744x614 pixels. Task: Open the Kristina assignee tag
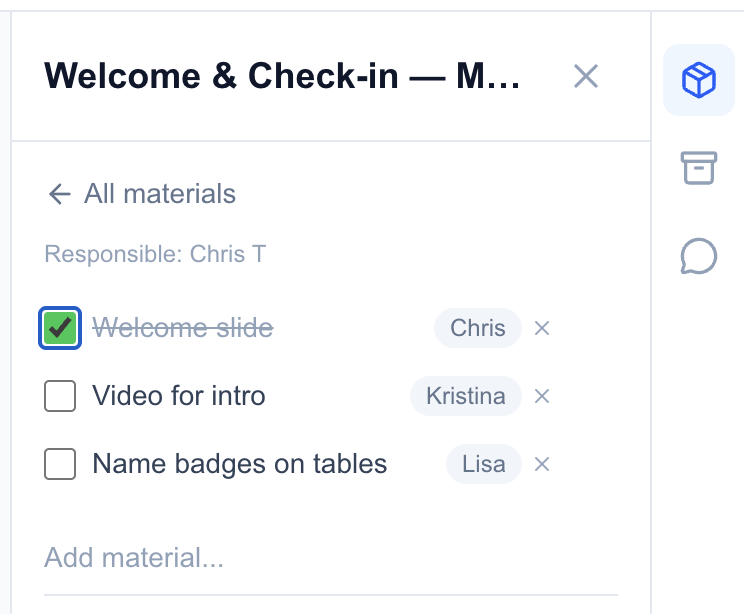click(x=465, y=396)
